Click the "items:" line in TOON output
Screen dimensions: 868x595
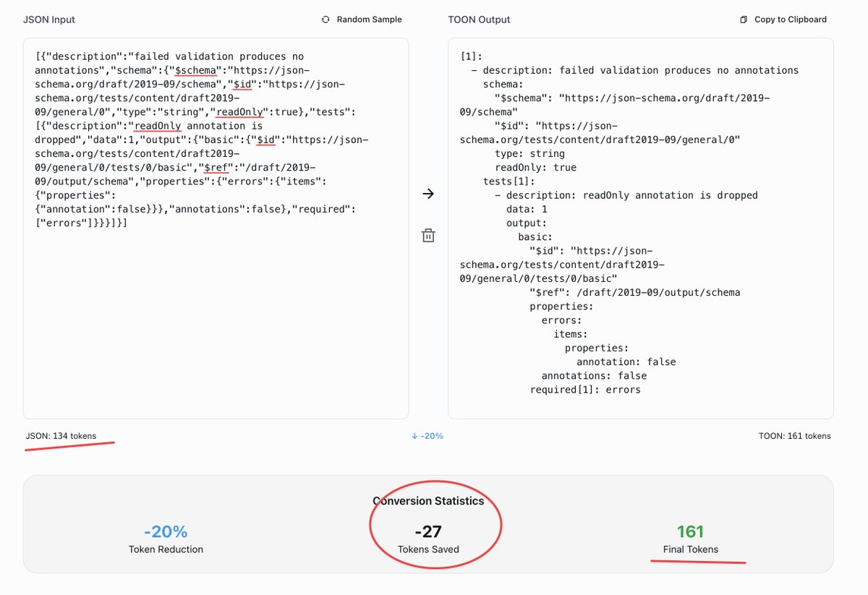tap(570, 334)
